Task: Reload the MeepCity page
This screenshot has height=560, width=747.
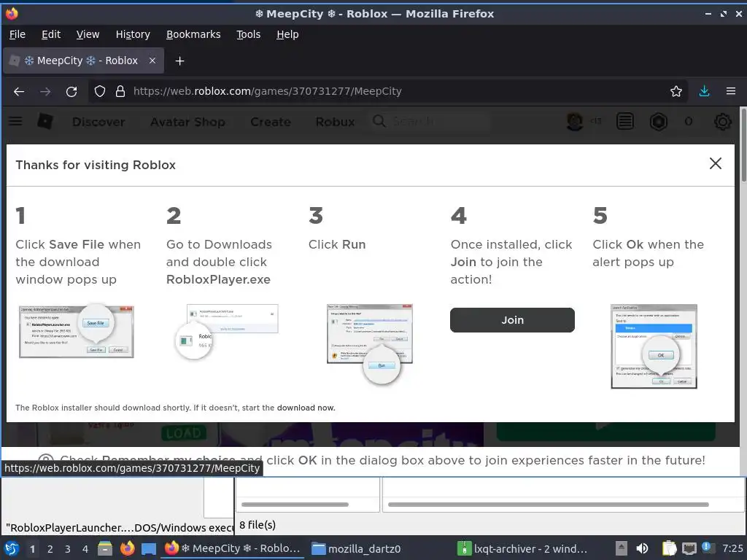Action: tap(71, 91)
